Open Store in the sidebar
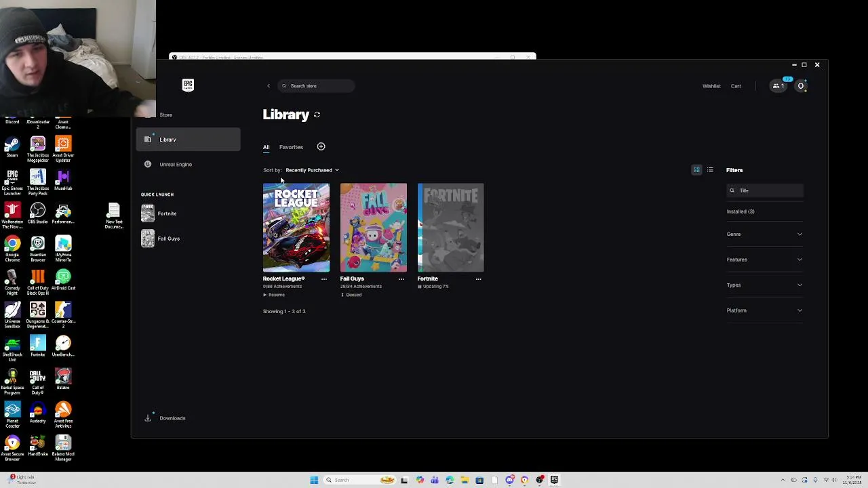 (x=165, y=115)
